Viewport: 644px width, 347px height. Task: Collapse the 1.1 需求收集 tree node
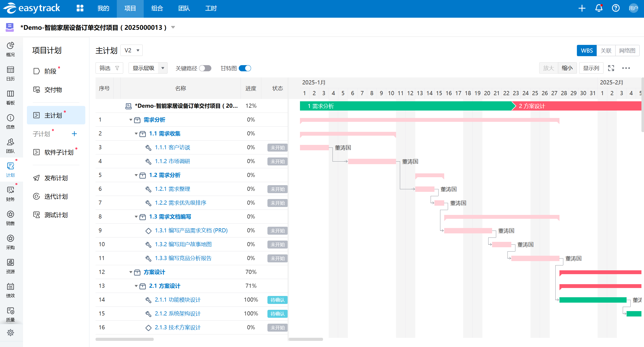[136, 134]
